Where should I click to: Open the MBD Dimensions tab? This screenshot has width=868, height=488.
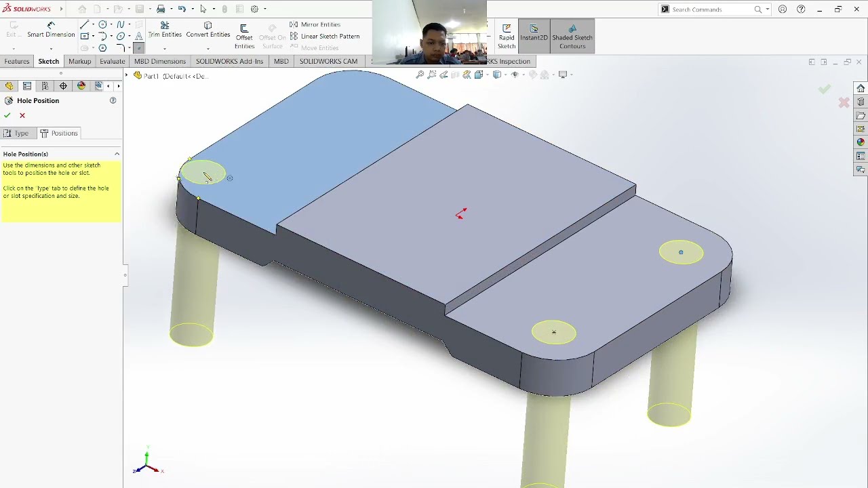click(x=160, y=61)
